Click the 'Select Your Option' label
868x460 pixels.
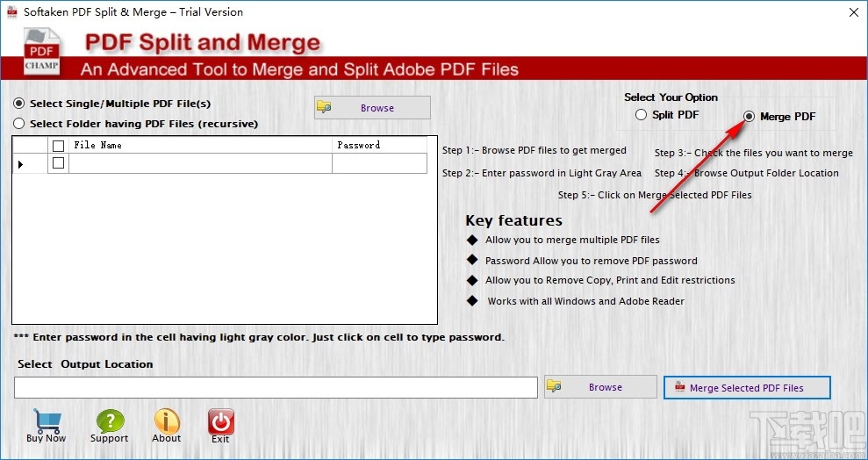671,97
